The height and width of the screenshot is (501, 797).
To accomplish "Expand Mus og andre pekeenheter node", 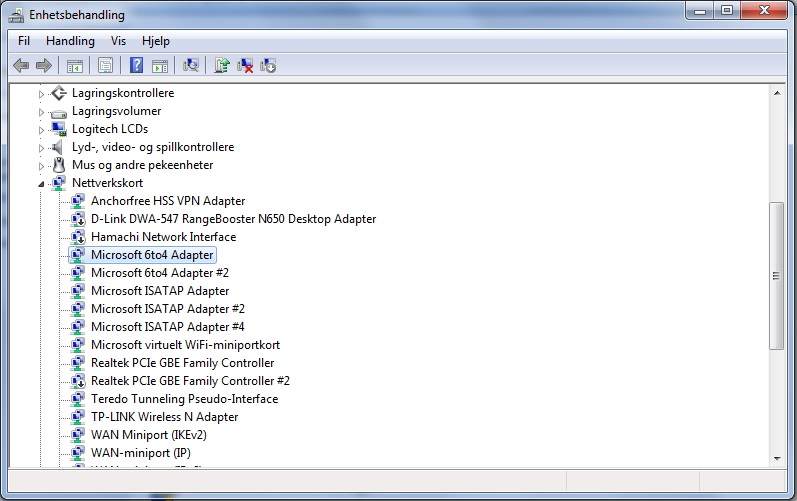I will 41,166.
